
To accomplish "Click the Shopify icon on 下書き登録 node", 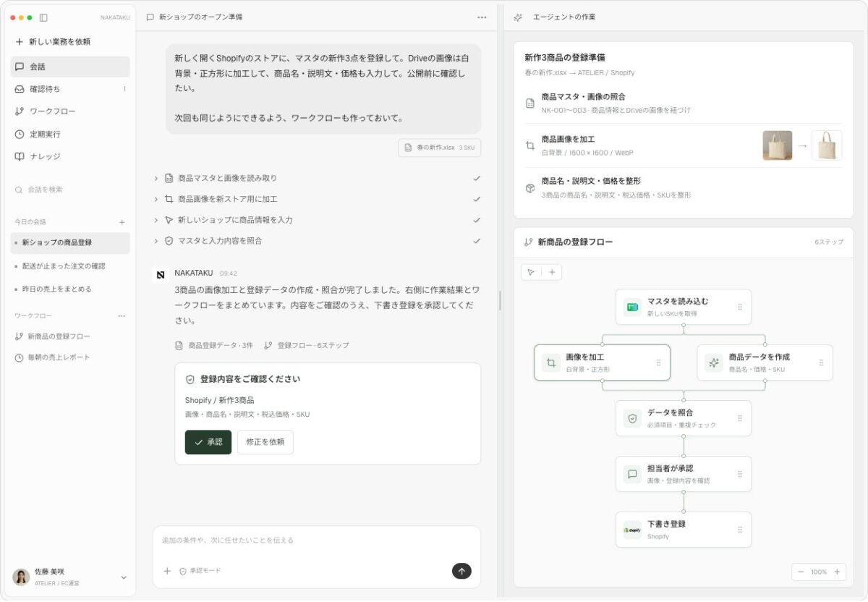I will (633, 530).
